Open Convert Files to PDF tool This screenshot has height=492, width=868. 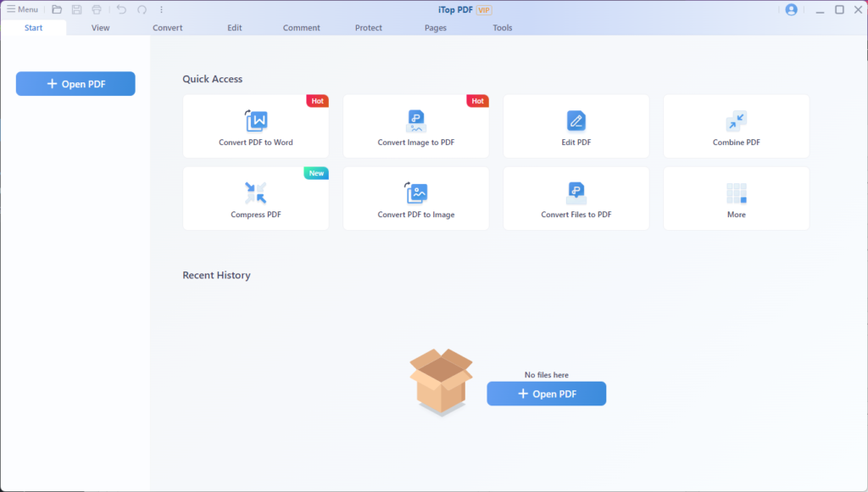pos(576,198)
